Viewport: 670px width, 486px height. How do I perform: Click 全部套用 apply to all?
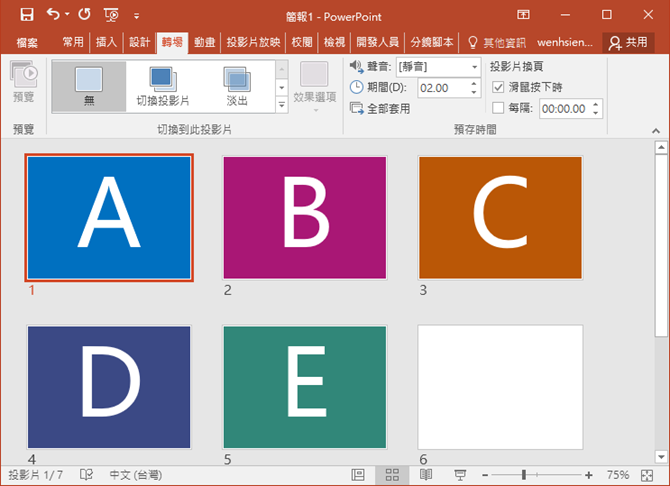click(379, 109)
